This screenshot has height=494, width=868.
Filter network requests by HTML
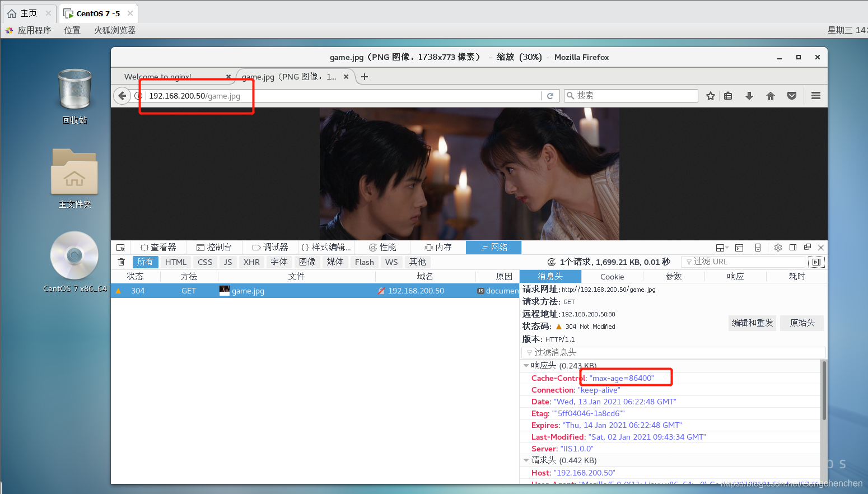tap(176, 262)
